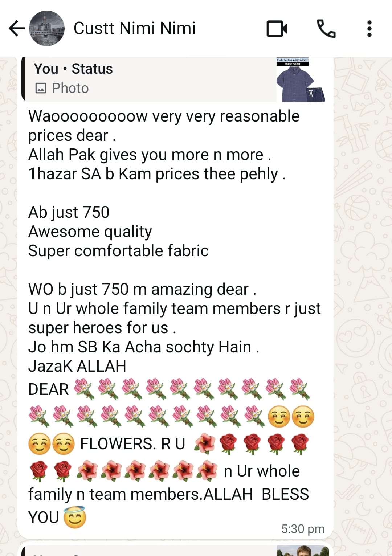This screenshot has height=556, width=392.
Task: Tap the 'JazaK ALLAH' line in message
Action: click(x=77, y=366)
